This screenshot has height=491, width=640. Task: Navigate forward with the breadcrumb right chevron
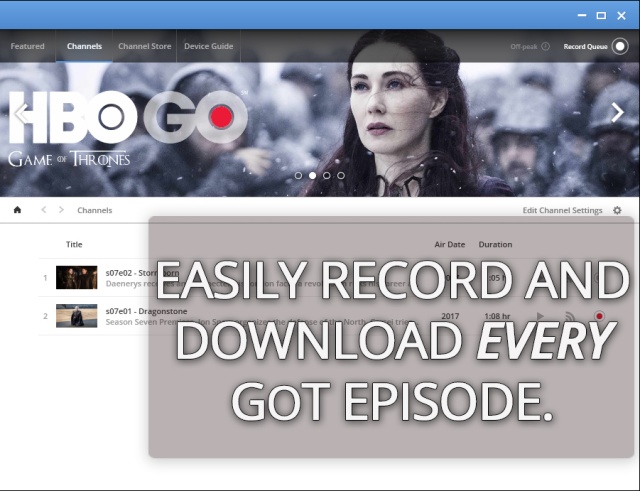coord(61,210)
